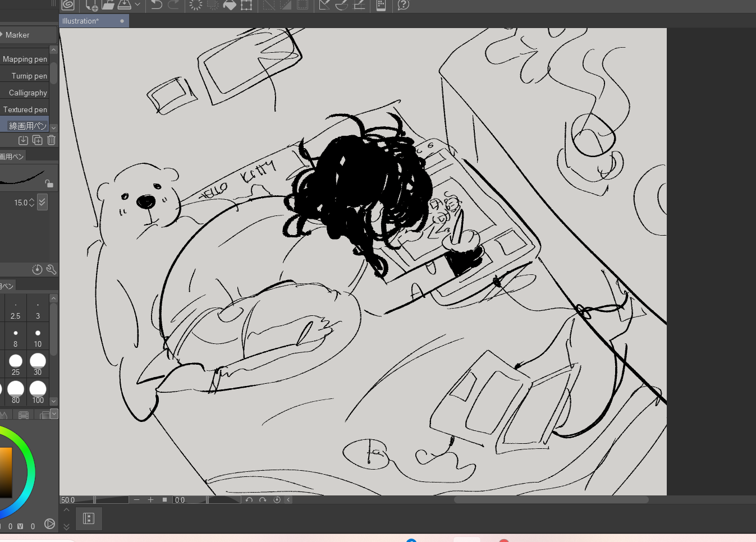Pick the Calligraphy pen sub tool
756x542 pixels.
[28, 93]
